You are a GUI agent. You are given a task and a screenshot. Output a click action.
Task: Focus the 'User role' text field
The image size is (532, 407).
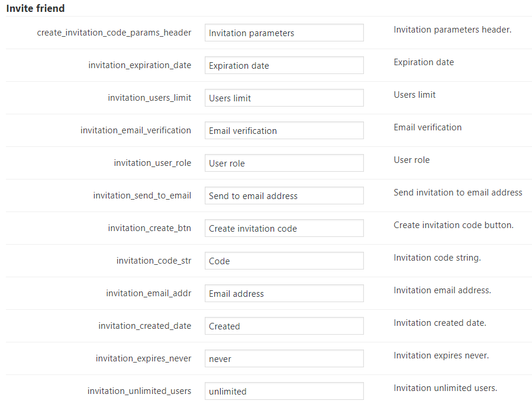click(x=284, y=164)
